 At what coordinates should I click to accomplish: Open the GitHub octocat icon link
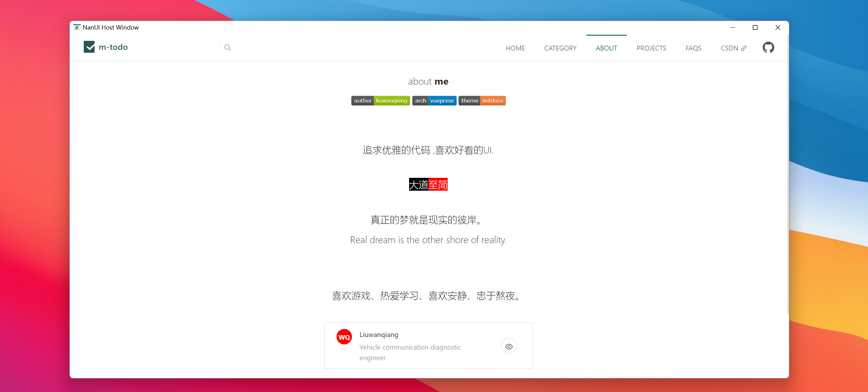pos(768,48)
